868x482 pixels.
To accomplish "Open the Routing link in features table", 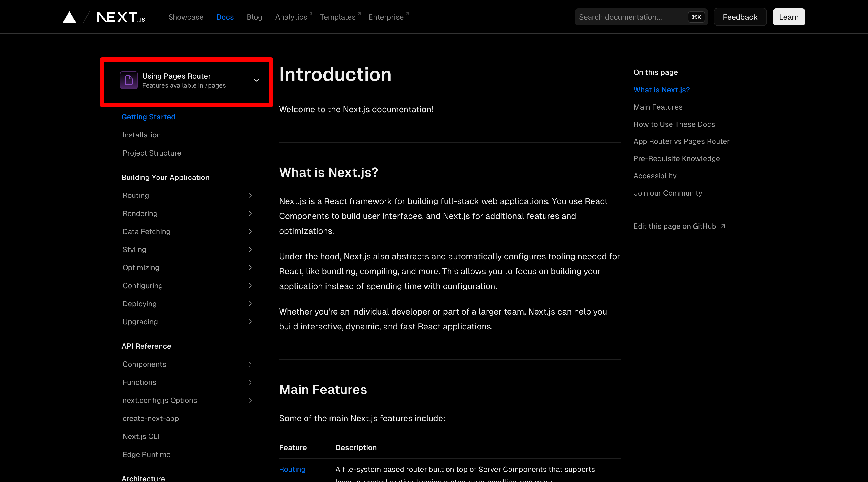I will [x=292, y=469].
